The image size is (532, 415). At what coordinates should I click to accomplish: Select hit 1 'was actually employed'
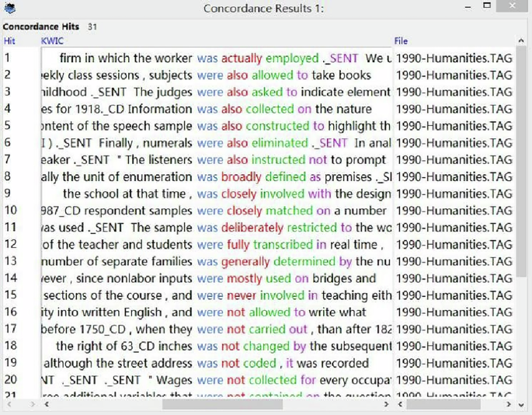258,58
